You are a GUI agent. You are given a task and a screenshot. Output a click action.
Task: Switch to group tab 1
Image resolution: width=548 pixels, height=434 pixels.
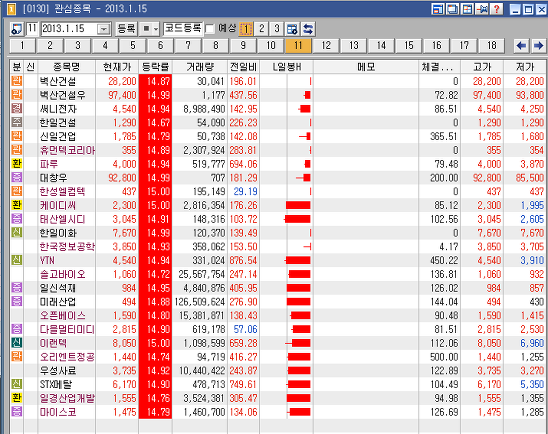click(x=22, y=45)
